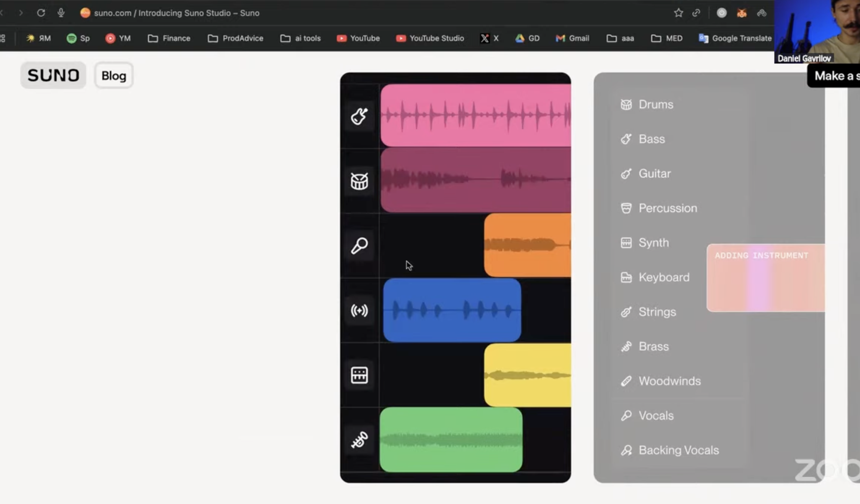Choose Drums from instrument list
The width and height of the screenshot is (860, 504).
(x=655, y=104)
